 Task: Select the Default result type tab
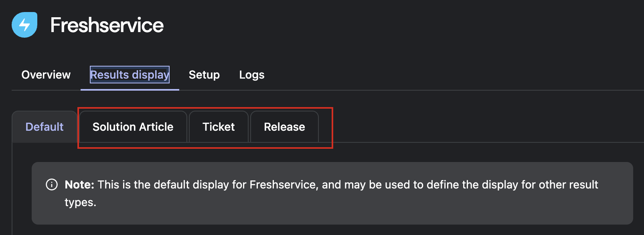point(45,127)
